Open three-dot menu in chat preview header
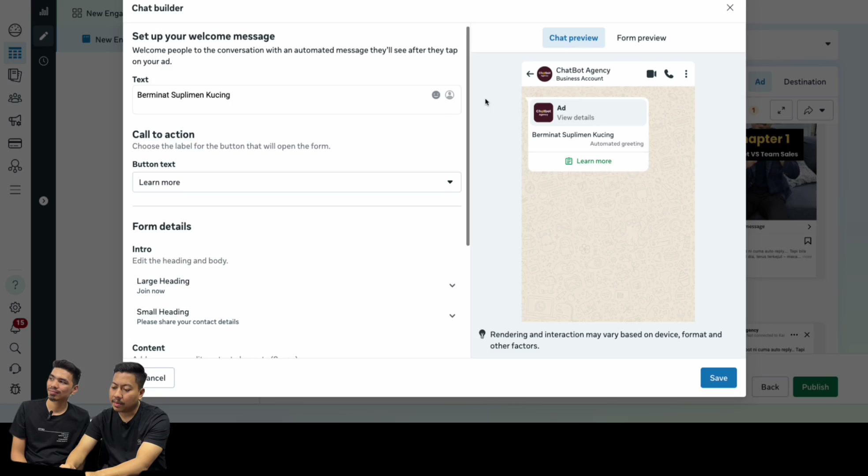The image size is (868, 476). pyautogui.click(x=686, y=74)
